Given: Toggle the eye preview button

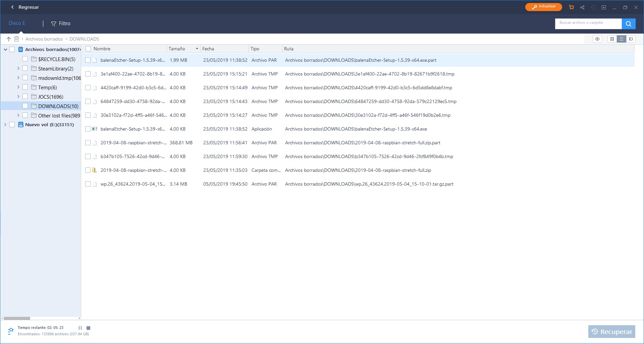Looking at the screenshot, I should [x=597, y=39].
